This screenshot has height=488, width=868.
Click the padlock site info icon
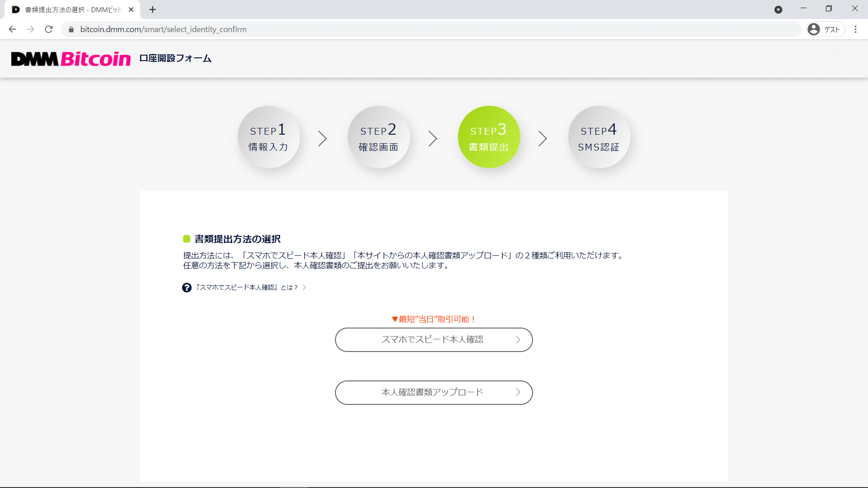click(71, 29)
